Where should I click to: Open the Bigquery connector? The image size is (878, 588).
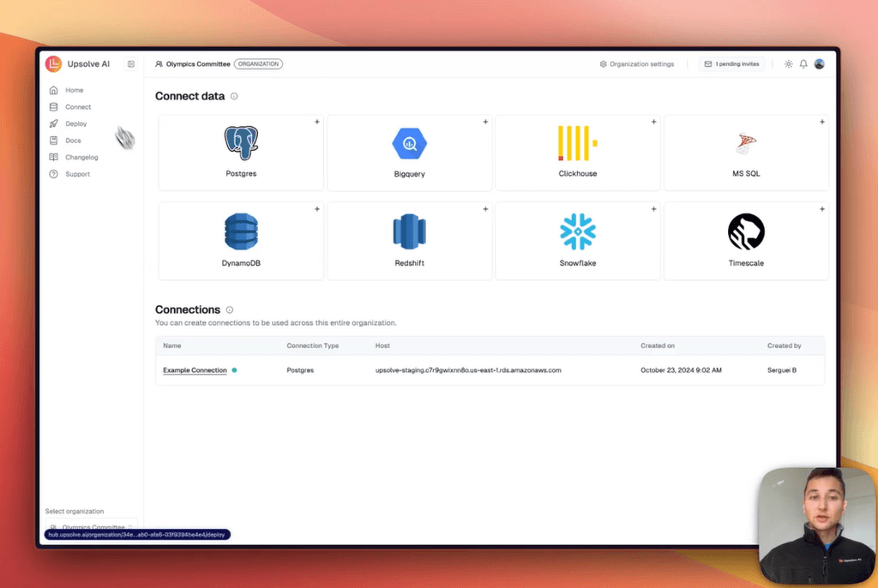tap(409, 152)
